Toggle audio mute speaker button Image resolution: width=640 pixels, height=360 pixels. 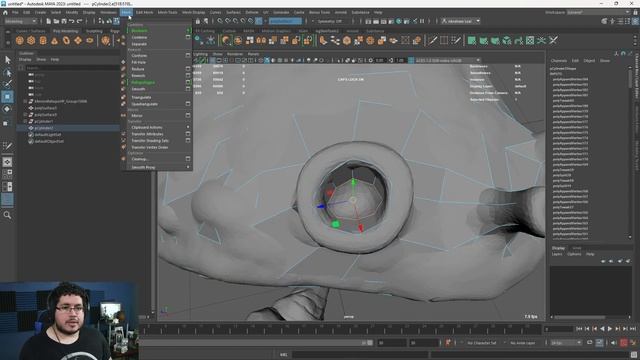click(x=614, y=343)
